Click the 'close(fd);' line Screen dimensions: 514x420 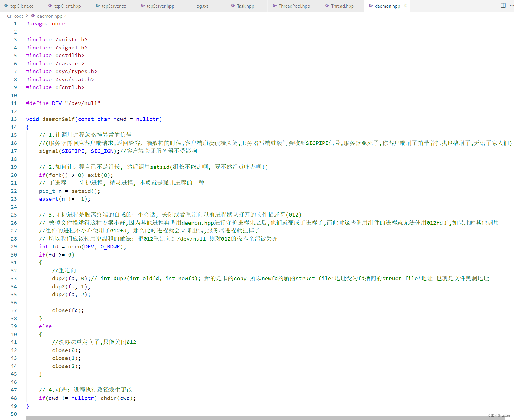68,310
